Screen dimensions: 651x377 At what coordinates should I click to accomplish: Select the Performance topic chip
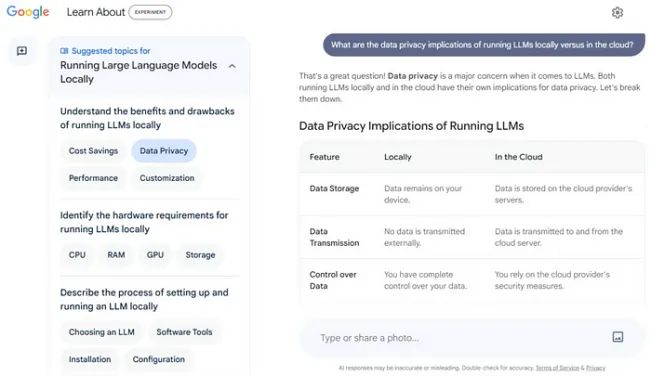[93, 178]
